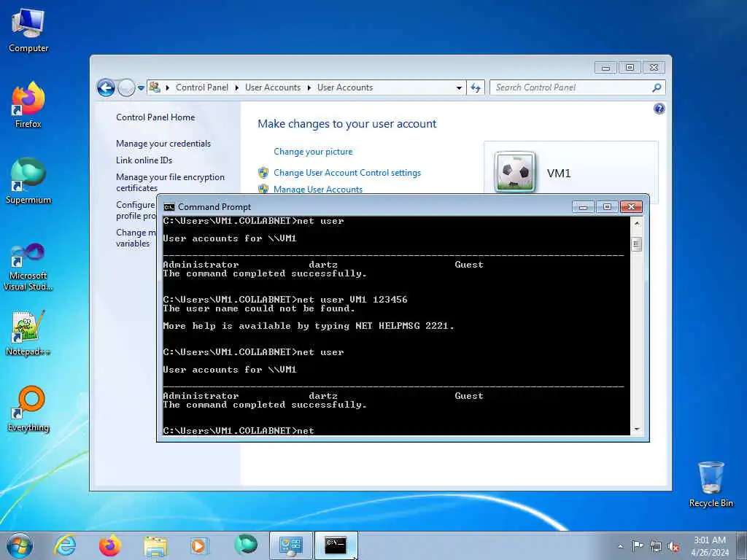747x560 pixels.
Task: Click Command Prompt scrollbar up arrow
Action: 636,223
